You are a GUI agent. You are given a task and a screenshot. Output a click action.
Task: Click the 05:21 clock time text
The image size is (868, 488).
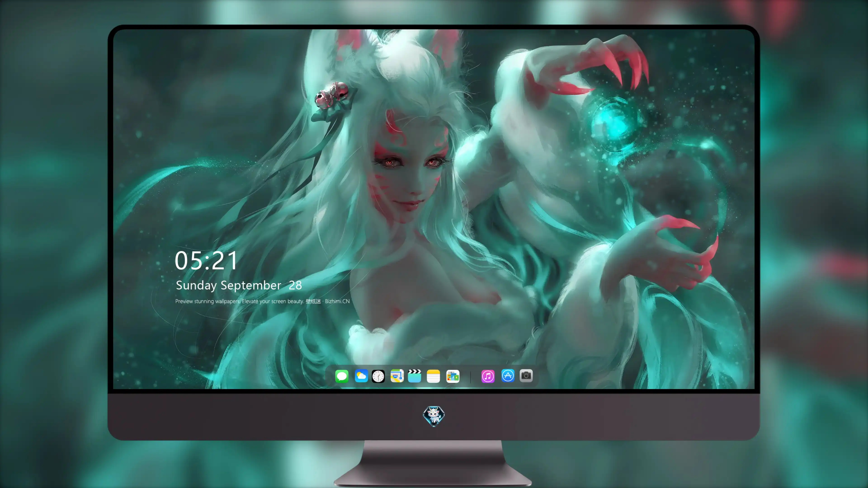click(206, 261)
